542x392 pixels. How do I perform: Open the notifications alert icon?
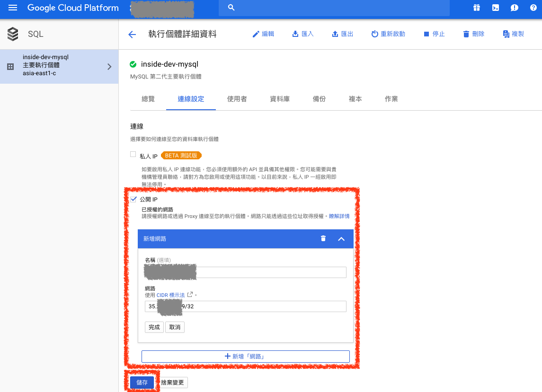[514, 8]
